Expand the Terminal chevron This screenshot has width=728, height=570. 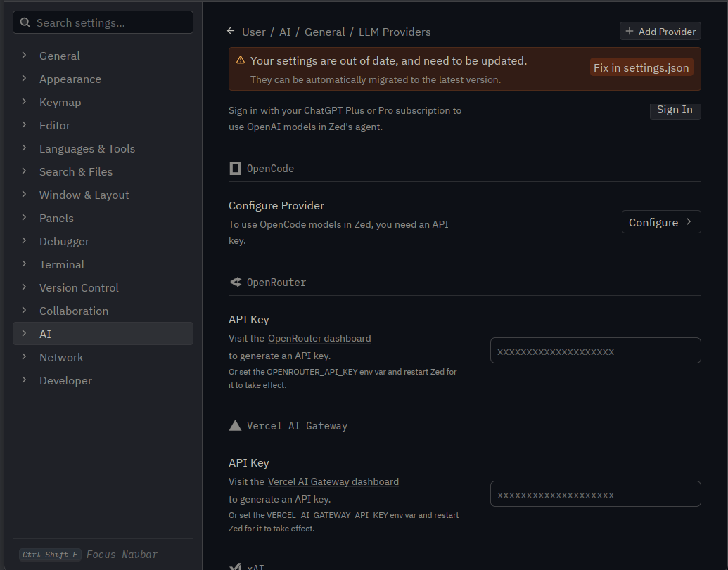[x=24, y=264]
